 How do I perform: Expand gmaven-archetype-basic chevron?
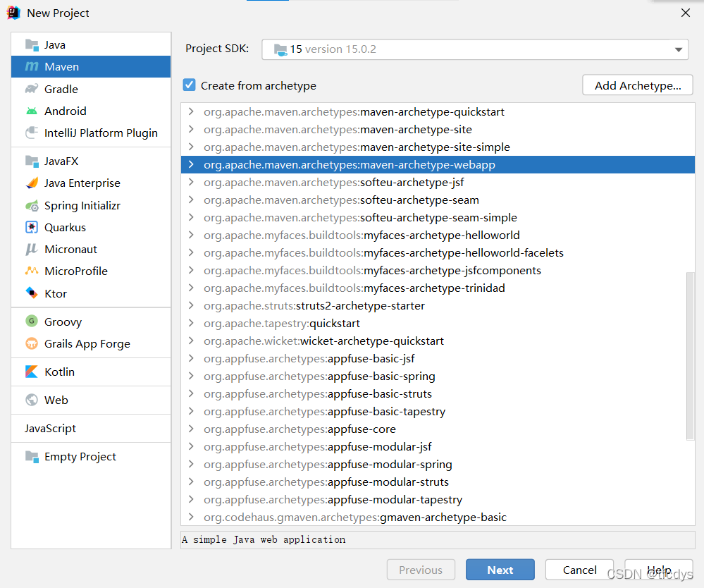(191, 517)
